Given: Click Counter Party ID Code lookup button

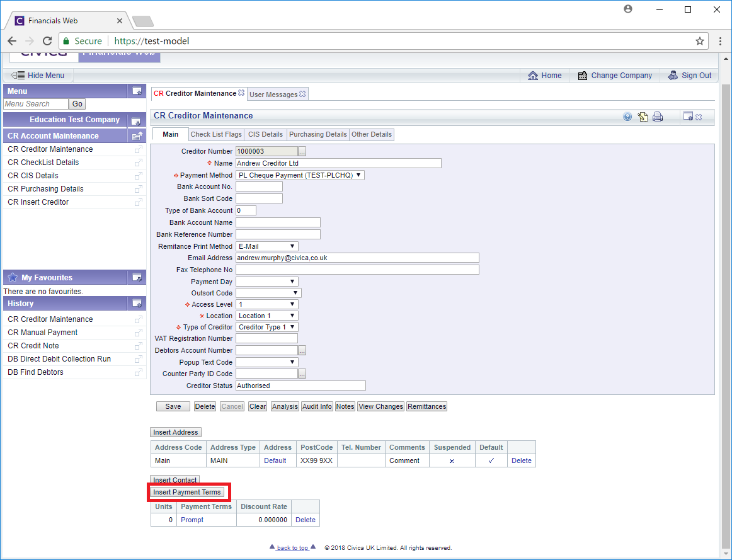Looking at the screenshot, I should click(302, 374).
